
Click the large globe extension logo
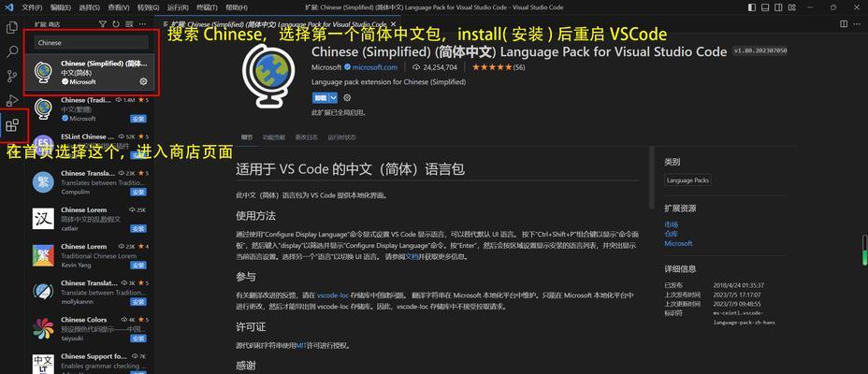coord(268,76)
